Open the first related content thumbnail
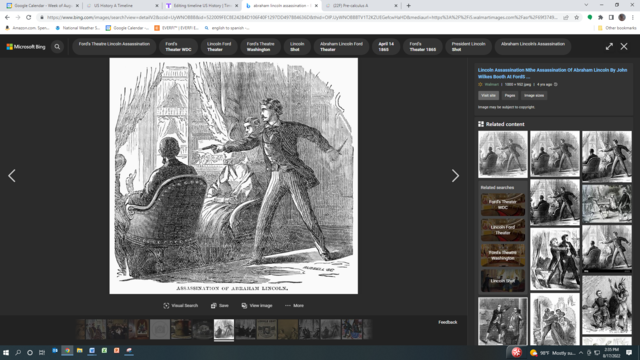The height and width of the screenshot is (360, 640). point(503,154)
